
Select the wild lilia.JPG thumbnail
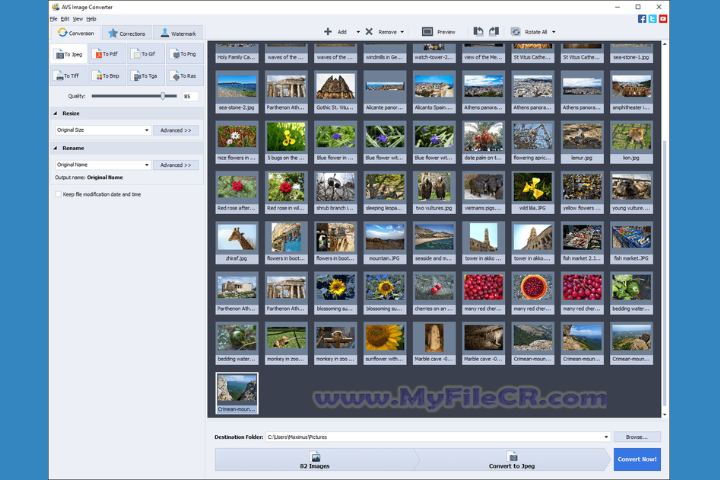click(533, 192)
